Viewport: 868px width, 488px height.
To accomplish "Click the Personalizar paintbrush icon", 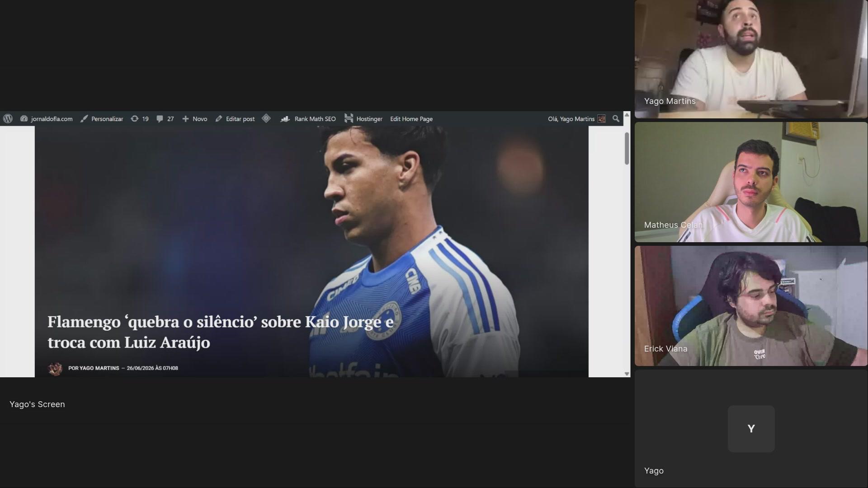I will point(84,119).
